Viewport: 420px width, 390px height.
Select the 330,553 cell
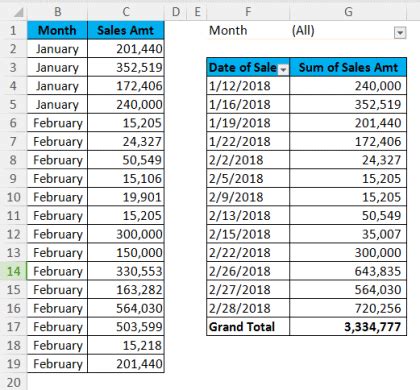coord(126,271)
